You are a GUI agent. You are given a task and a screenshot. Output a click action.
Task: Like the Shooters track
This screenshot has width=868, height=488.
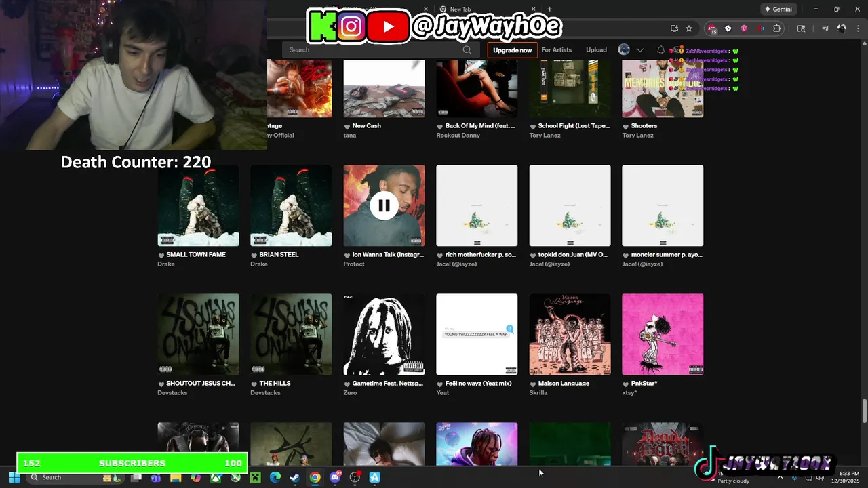point(626,126)
